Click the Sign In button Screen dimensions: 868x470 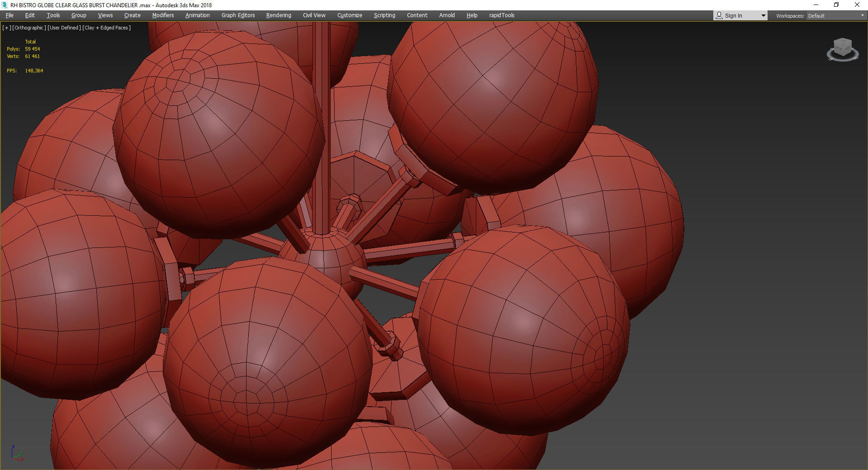click(x=736, y=15)
